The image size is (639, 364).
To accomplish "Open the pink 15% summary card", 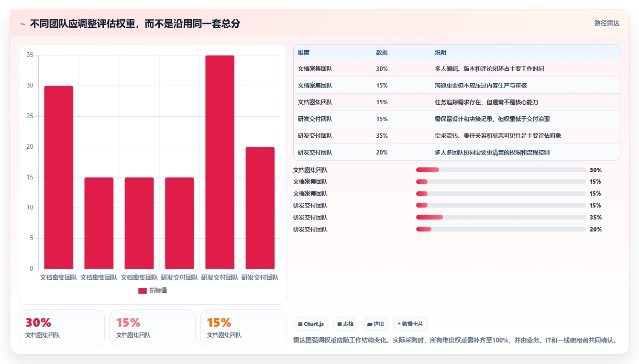I will 153,327.
